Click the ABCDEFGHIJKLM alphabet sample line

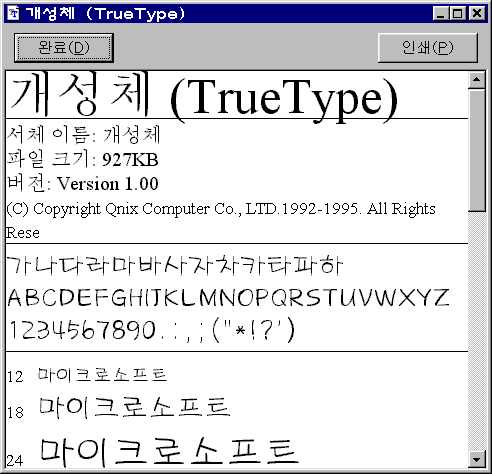tap(228, 298)
